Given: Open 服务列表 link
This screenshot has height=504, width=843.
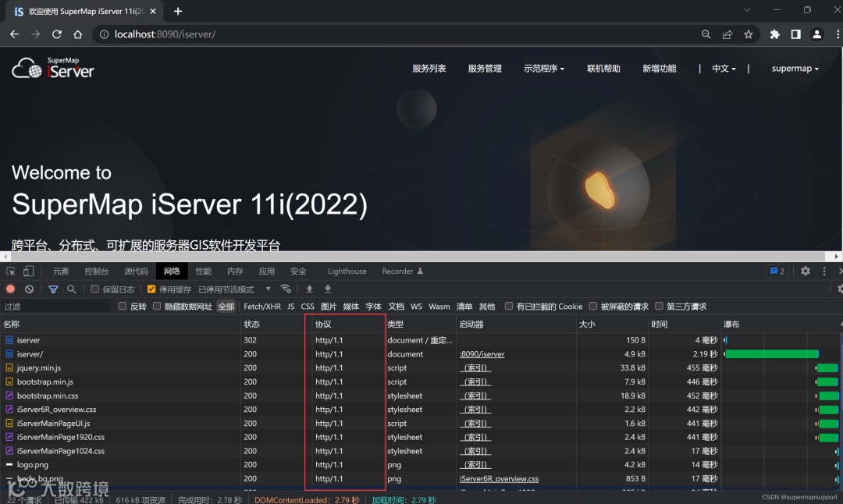Looking at the screenshot, I should (x=429, y=68).
